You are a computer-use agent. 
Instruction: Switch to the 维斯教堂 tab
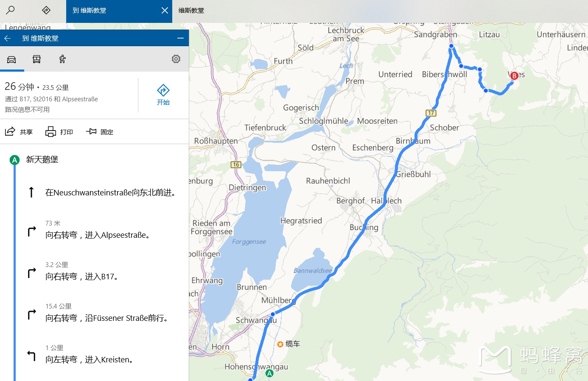[x=191, y=11]
